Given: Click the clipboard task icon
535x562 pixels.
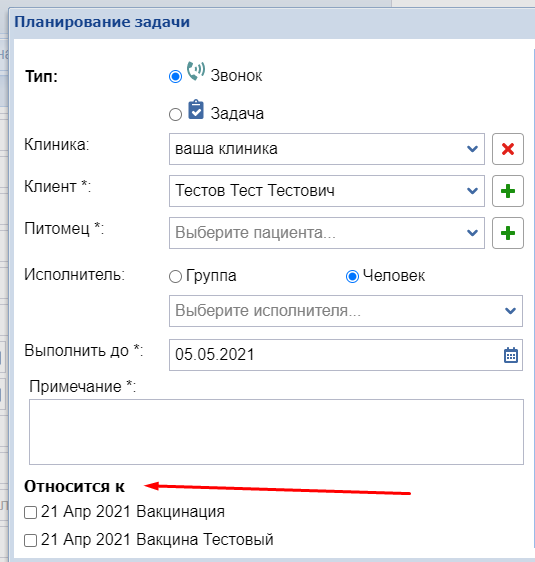Looking at the screenshot, I should point(196,109).
